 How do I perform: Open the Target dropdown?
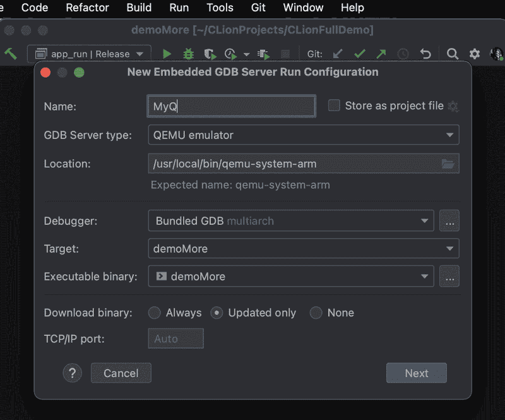(304, 248)
